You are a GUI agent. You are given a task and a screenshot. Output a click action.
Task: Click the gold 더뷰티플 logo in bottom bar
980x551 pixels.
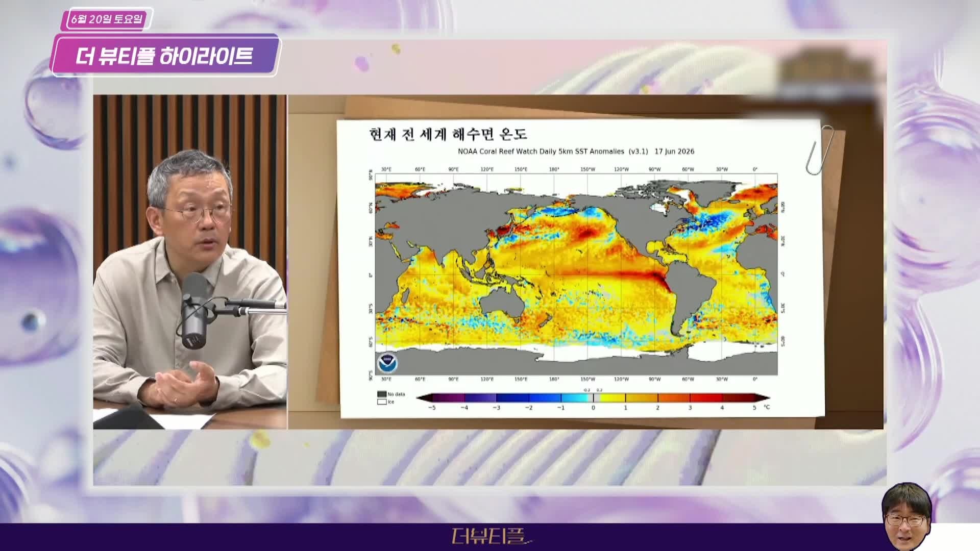[493, 536]
